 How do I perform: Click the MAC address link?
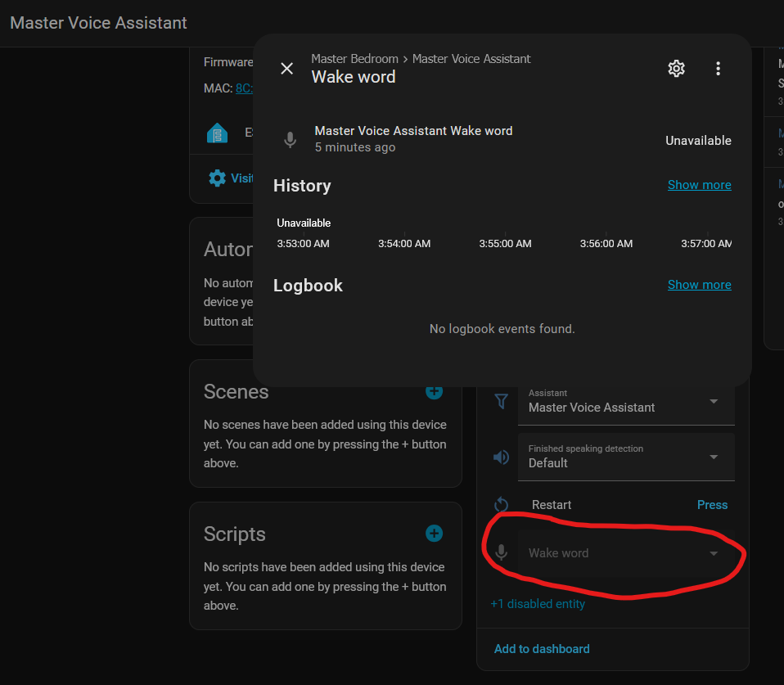tap(244, 88)
